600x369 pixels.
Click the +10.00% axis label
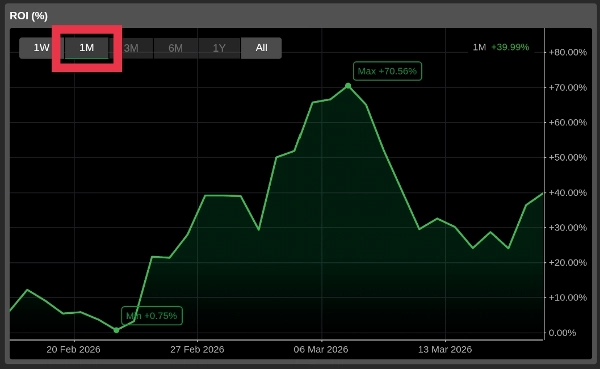click(567, 297)
